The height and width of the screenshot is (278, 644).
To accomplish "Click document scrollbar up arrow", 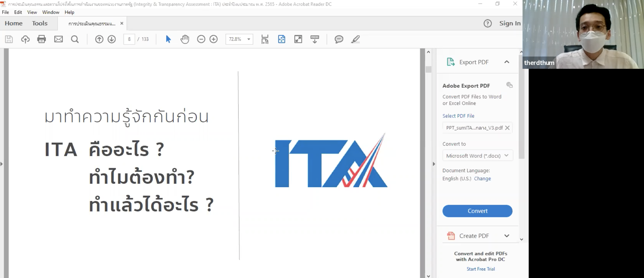I will click(428, 52).
